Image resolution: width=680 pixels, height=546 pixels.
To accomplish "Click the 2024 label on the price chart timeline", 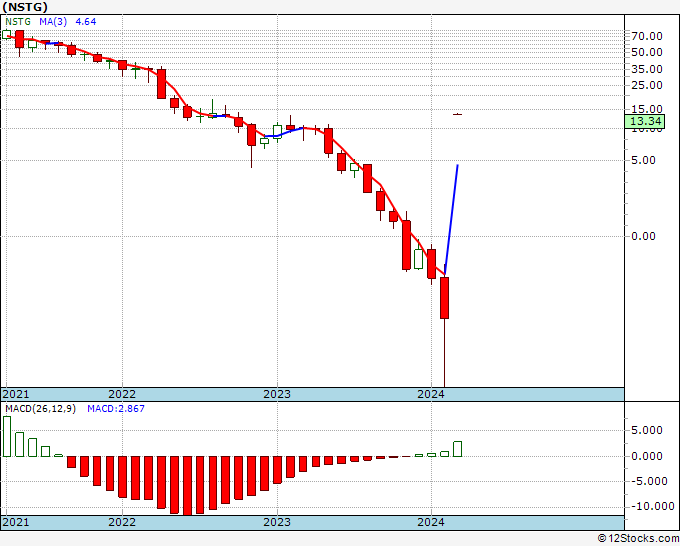I will (431, 394).
